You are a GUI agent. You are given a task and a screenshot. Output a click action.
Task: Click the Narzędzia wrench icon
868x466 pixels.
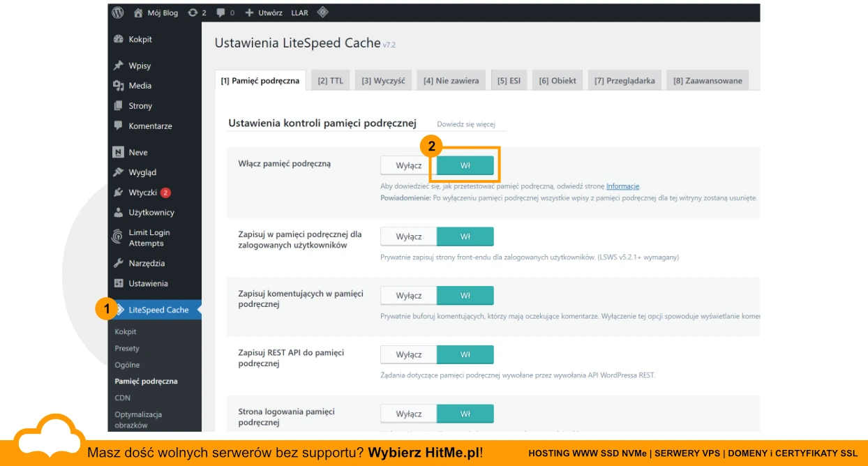coord(119,264)
